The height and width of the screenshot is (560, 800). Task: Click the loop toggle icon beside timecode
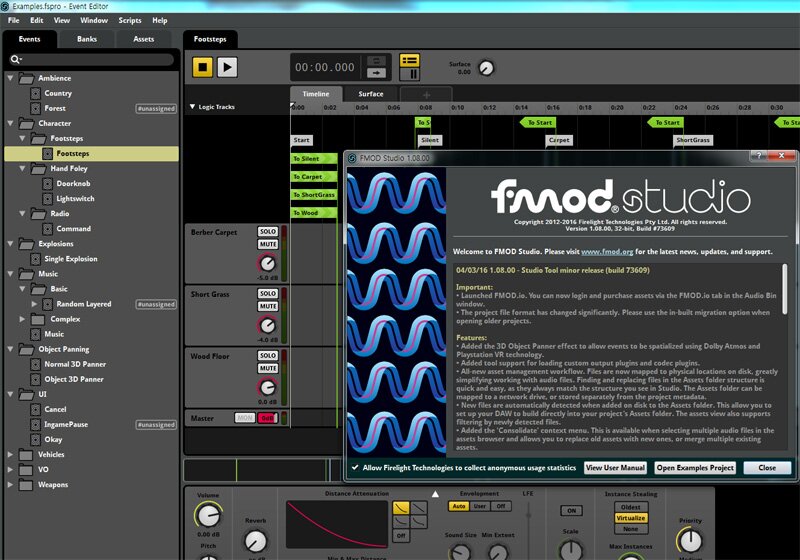click(376, 61)
